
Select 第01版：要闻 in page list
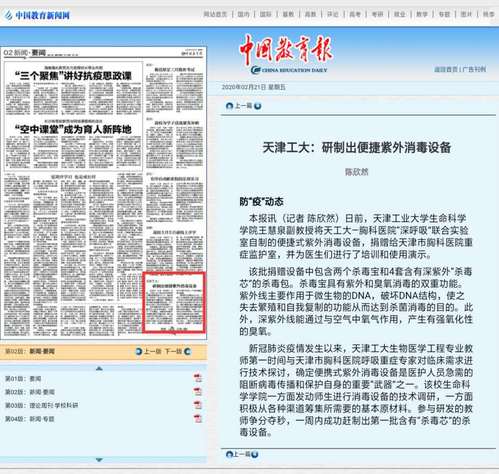(x=23, y=379)
